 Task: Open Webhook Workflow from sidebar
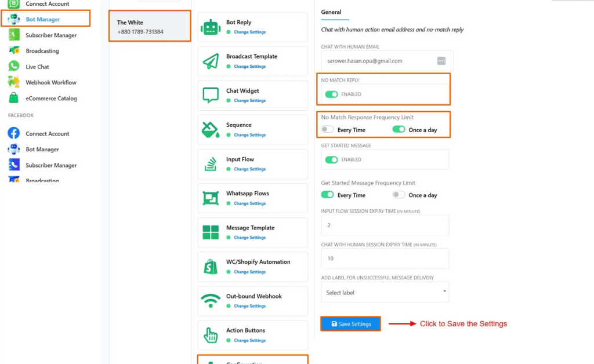(50, 82)
